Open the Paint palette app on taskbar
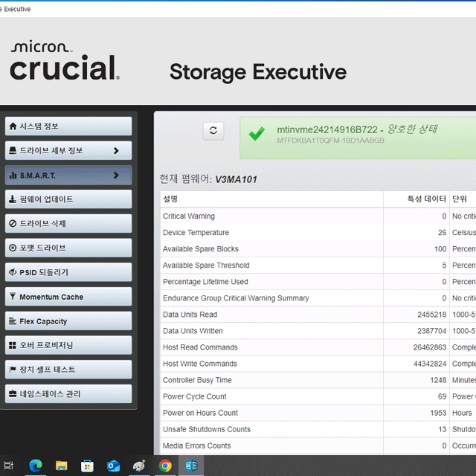The height and width of the screenshot is (476, 476). pyautogui.click(x=139, y=466)
